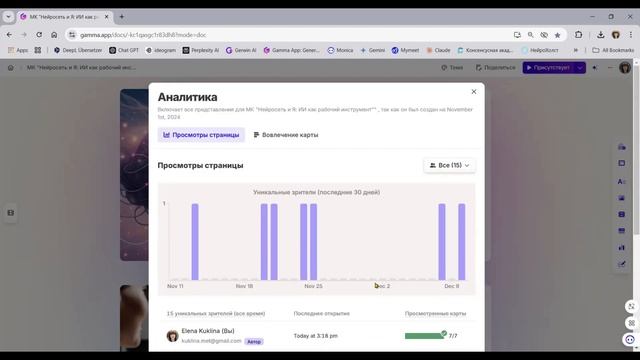Start presenting with Присутствует button

click(x=548, y=67)
